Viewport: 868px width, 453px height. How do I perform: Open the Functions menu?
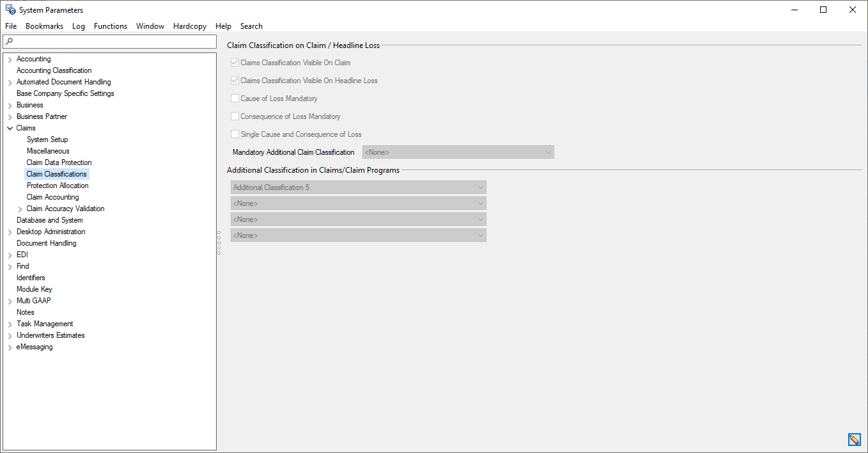110,26
